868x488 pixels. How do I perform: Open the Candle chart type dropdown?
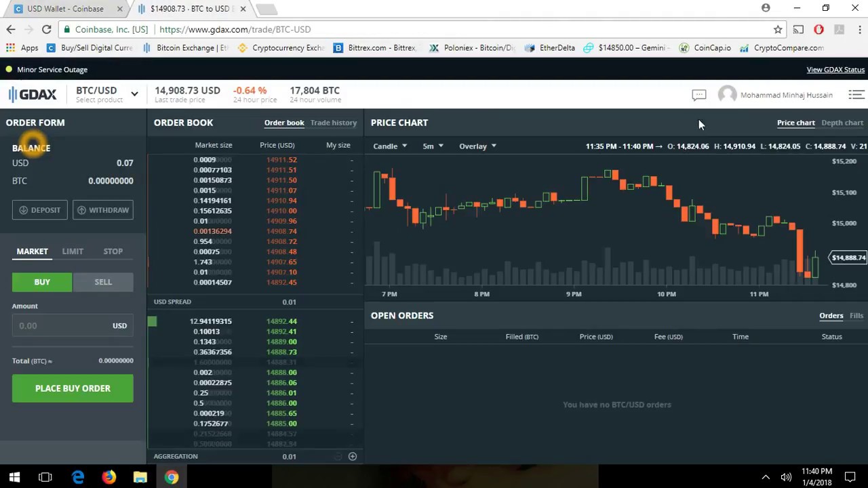pos(390,146)
